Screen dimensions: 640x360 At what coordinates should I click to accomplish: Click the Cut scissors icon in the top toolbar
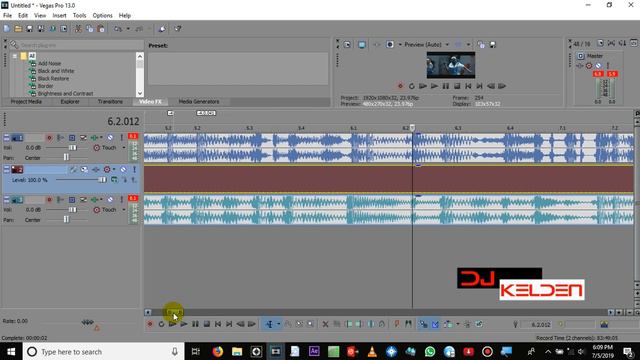click(78, 29)
